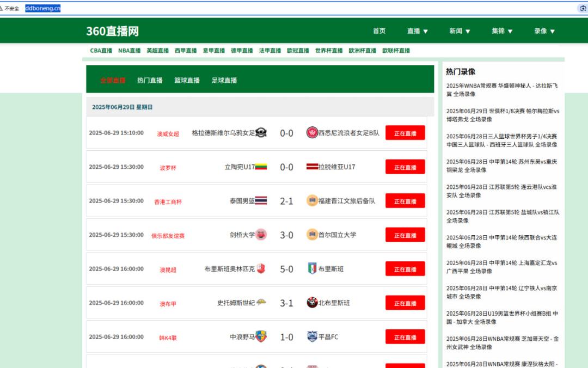
Task: Click 正在直播 for 布里斯班奥林匹克 match
Action: click(x=405, y=268)
